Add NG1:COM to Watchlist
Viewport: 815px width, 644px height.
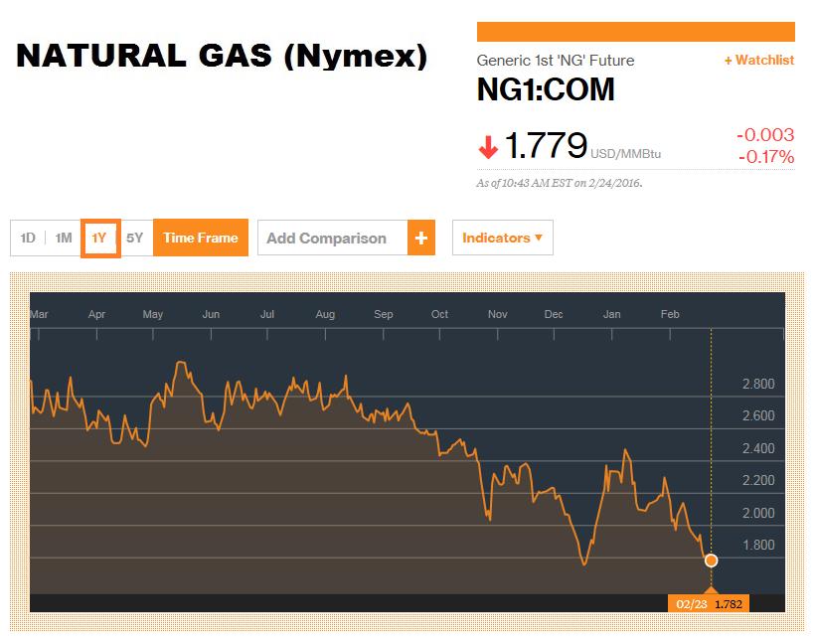759,61
